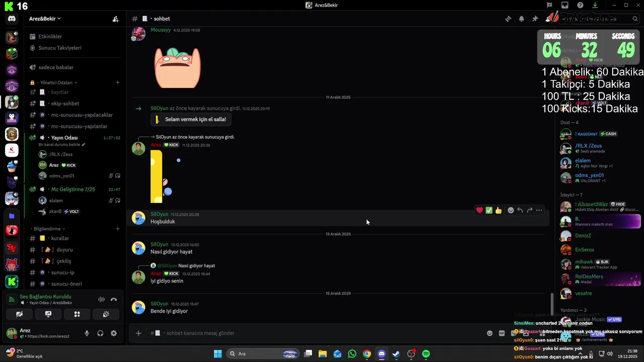Open the Discord help question mark icon
Screen dimensions: 644x362
click(580, 5)
